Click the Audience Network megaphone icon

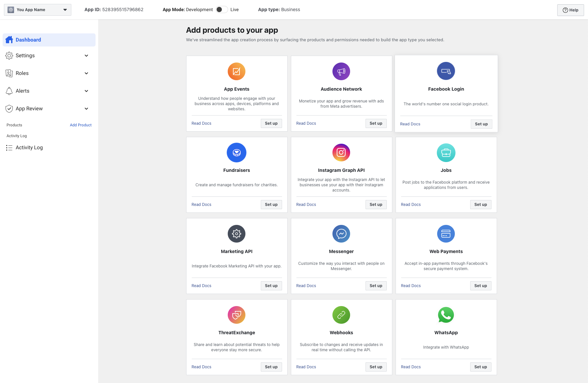tap(341, 71)
